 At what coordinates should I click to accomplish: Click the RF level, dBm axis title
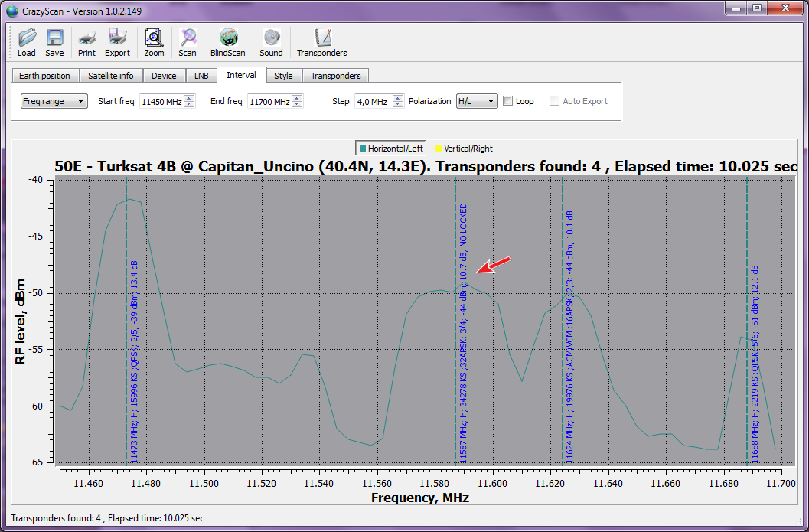coord(20,322)
